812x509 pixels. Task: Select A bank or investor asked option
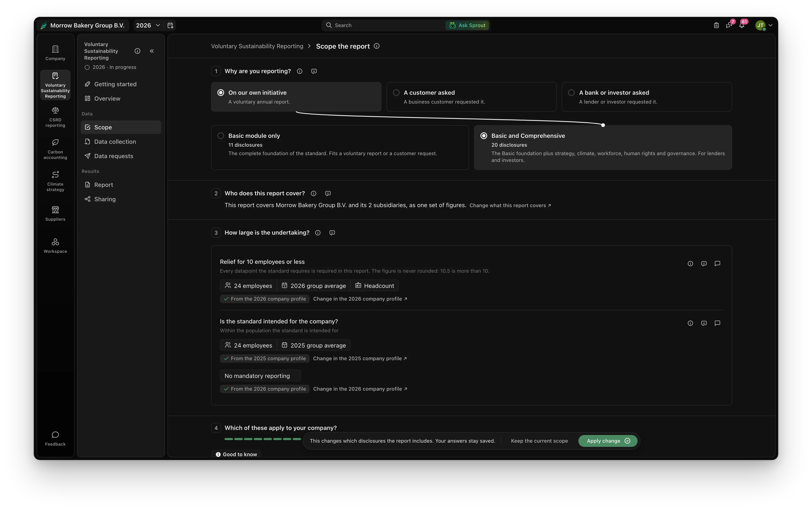tap(647, 97)
